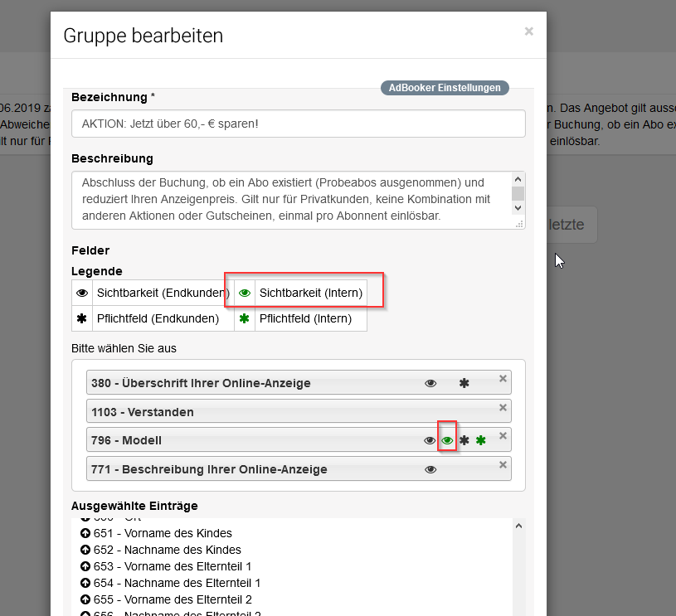Viewport: 676px width, 616px height.
Task: Select entry 652 - Nachname des Kindes
Action: pos(167,550)
